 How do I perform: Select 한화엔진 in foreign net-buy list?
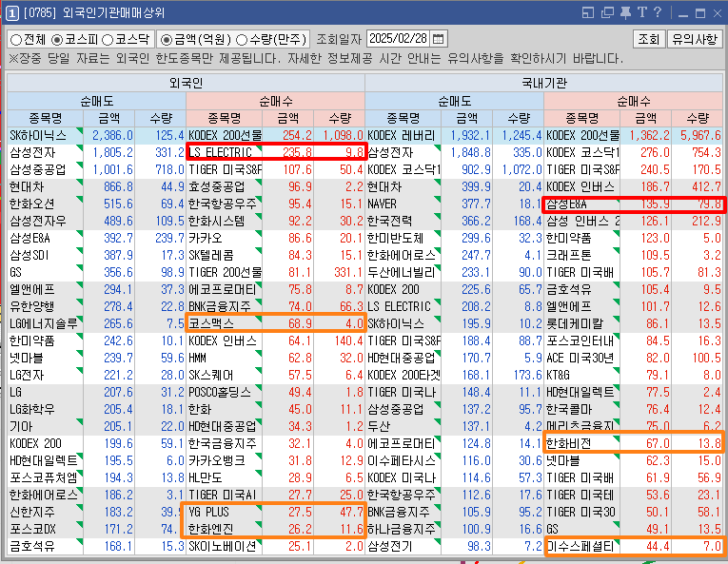[210, 529]
